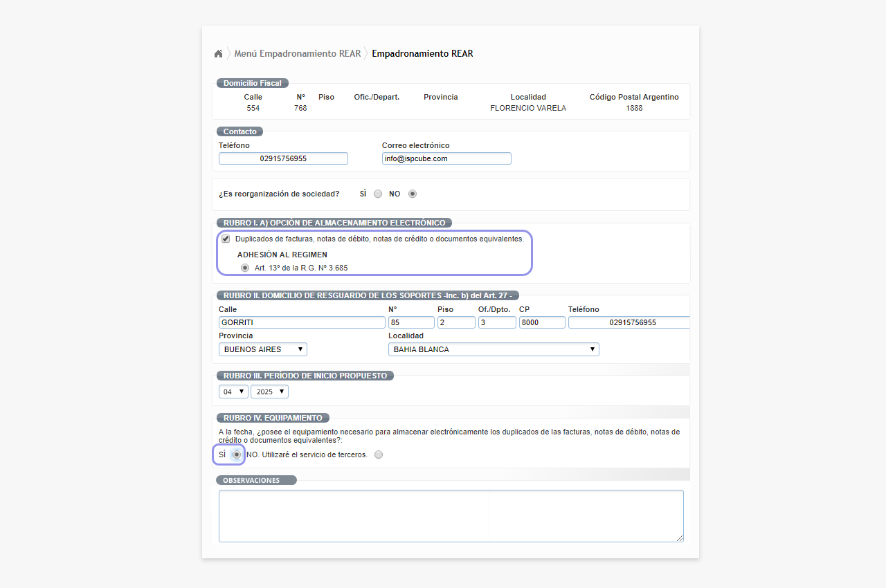Click RUBRO IV. EQUIPAMIENTO header
This screenshot has width=886, height=588.
point(273,418)
